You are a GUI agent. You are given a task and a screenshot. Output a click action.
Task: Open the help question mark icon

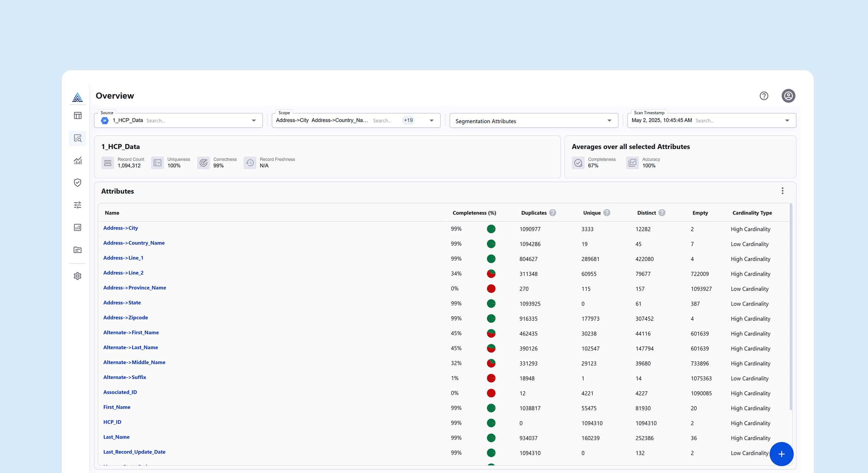click(x=764, y=96)
